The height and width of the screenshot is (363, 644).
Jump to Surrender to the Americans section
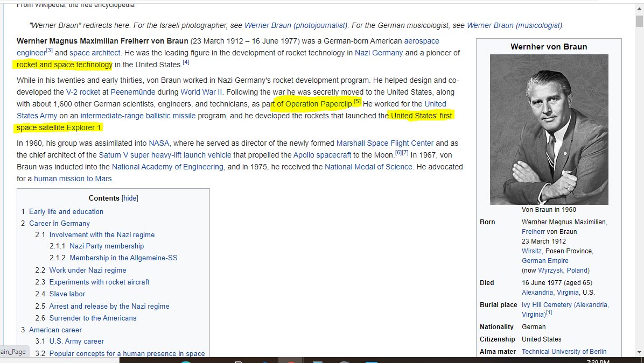(93, 319)
